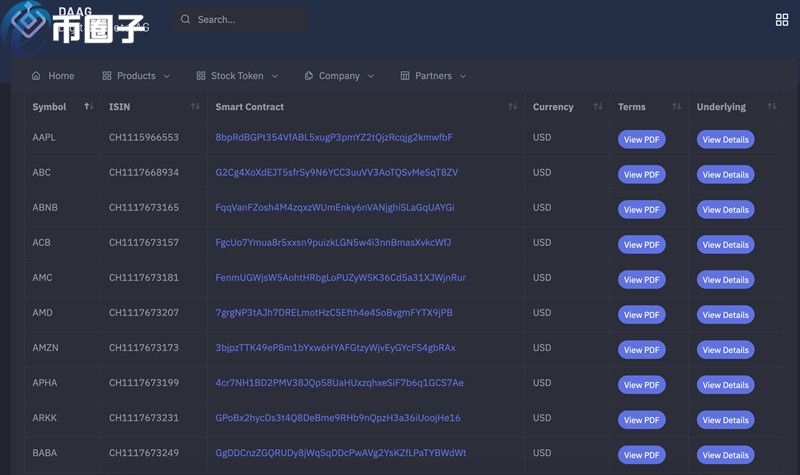Expand the Company dropdown chevron

click(371, 76)
